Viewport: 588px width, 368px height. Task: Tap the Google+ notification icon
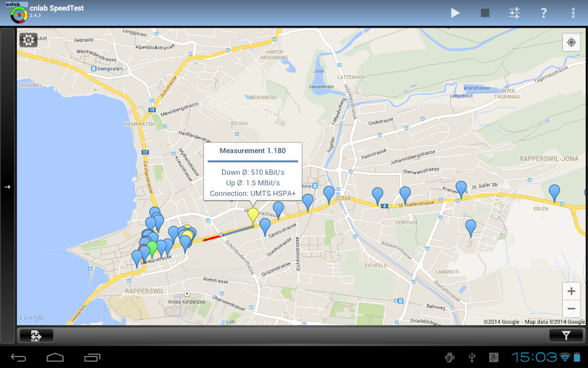494,357
